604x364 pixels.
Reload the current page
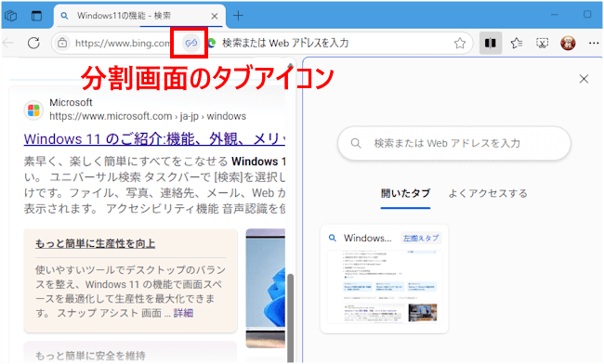pos(33,43)
